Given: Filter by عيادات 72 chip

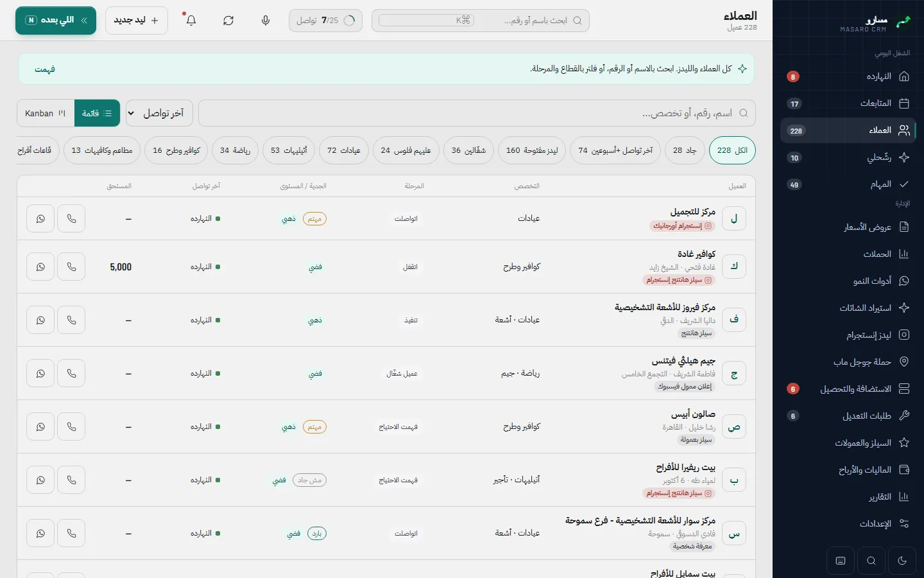Looking at the screenshot, I should 344,150.
